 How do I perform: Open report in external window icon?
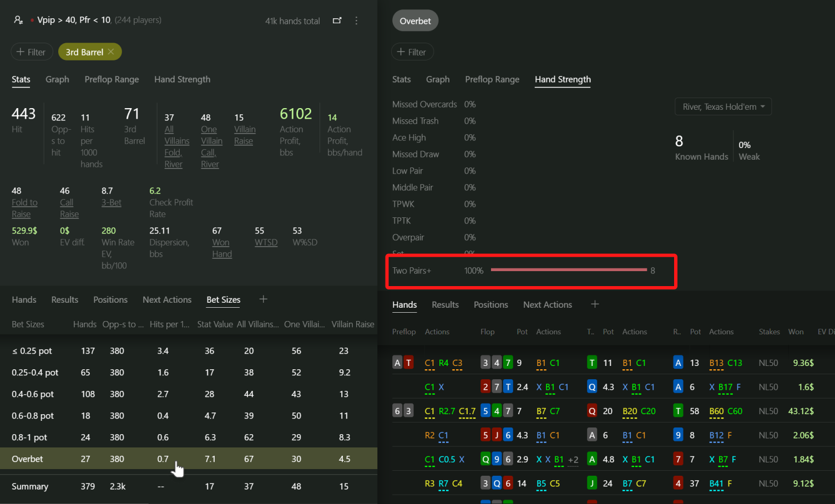(337, 21)
